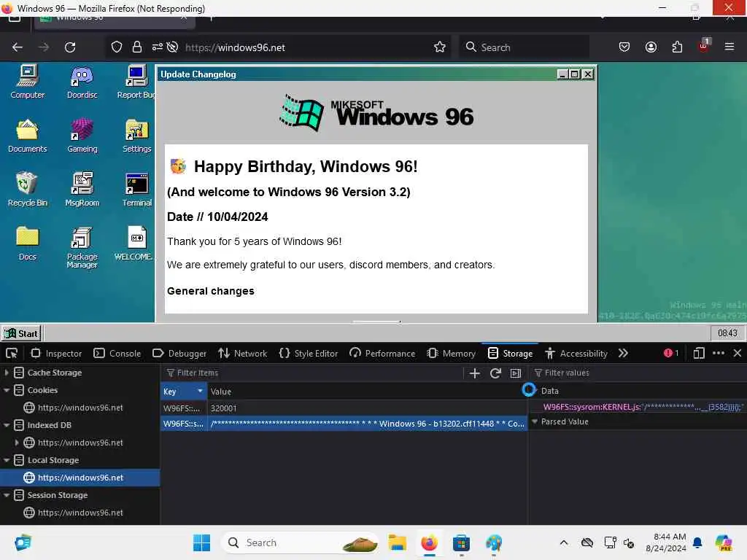Sort by the Key column header

click(183, 391)
